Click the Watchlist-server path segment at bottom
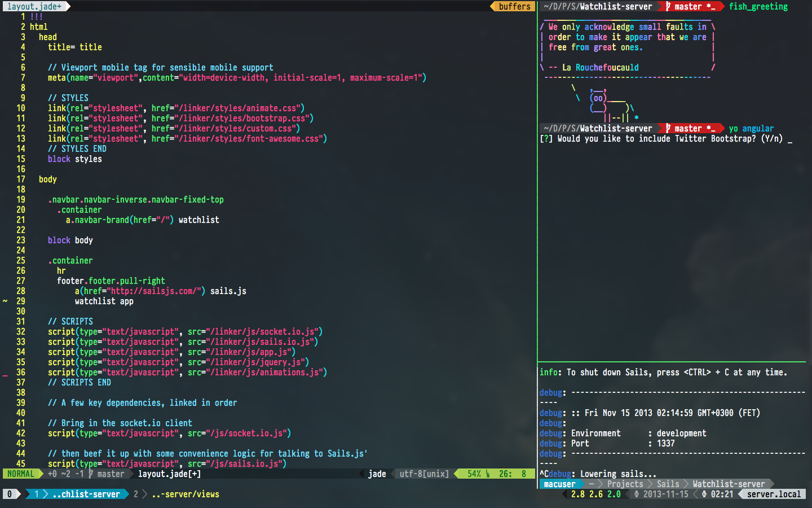Screen dimensions: 812x508 click(729, 484)
